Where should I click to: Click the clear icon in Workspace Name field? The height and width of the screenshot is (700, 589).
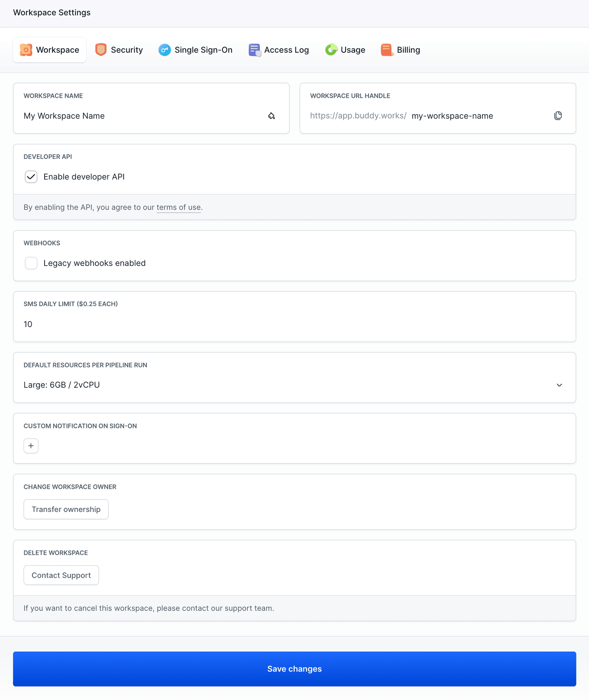pos(271,116)
